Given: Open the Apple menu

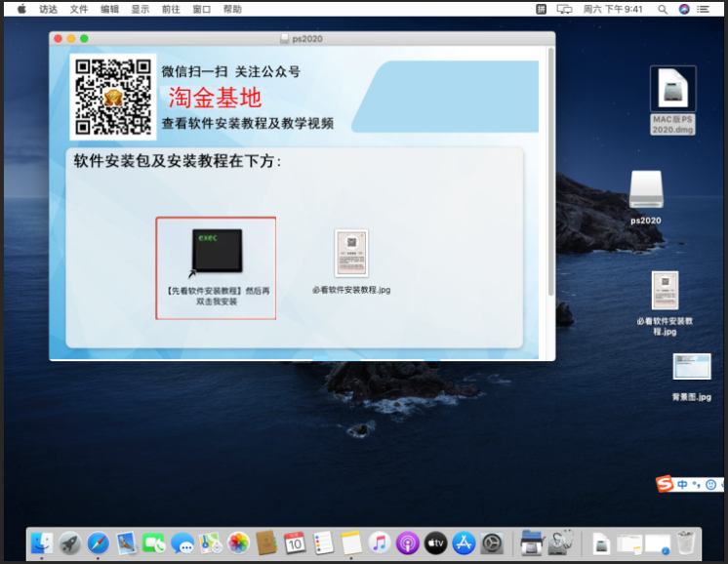Looking at the screenshot, I should coord(21,10).
